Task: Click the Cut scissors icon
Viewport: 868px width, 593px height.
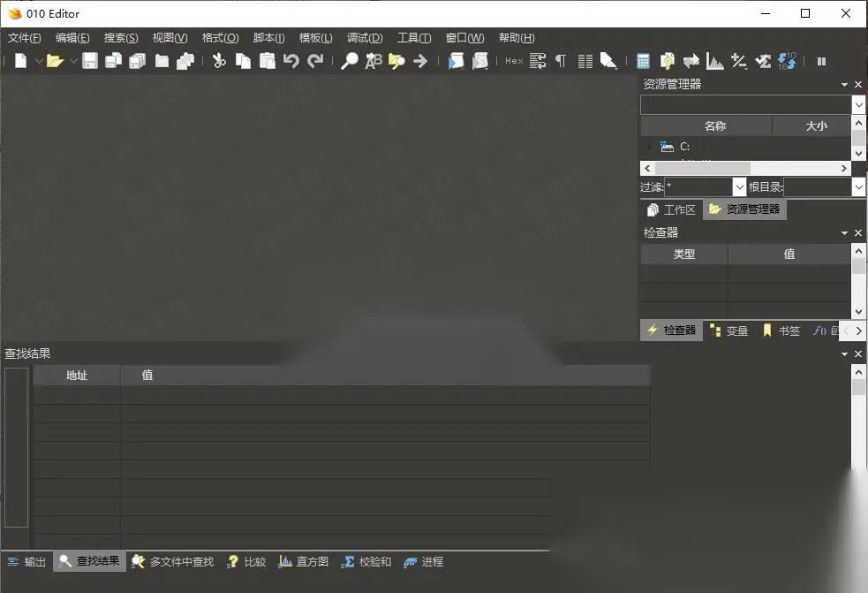Action: (219, 60)
